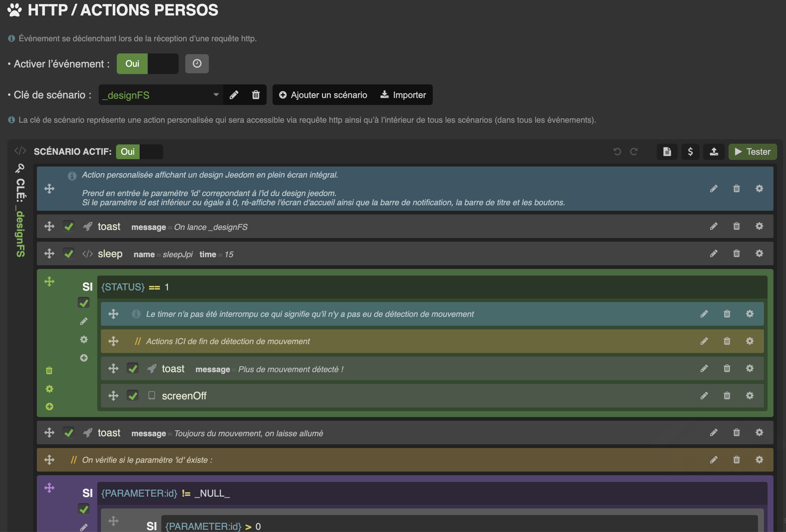Screen dimensions: 786x532
Task: Open the _designFS scenario key dropdown
Action: tap(161, 95)
